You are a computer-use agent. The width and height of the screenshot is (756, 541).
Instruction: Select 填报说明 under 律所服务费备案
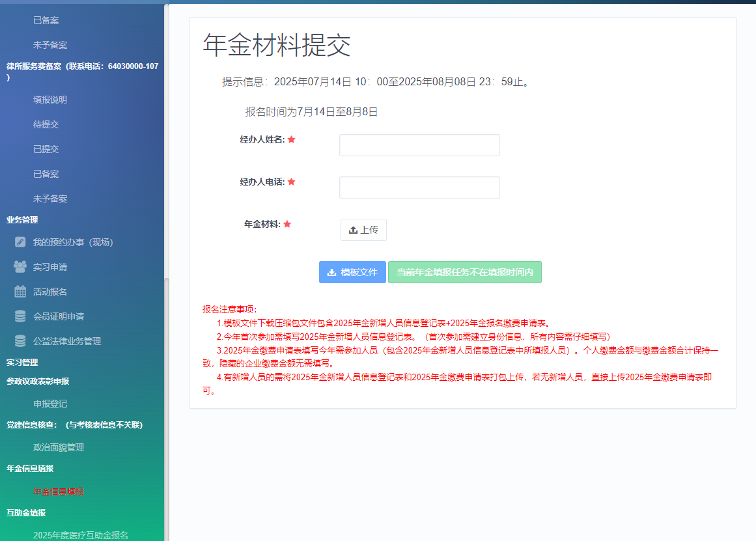(x=50, y=100)
